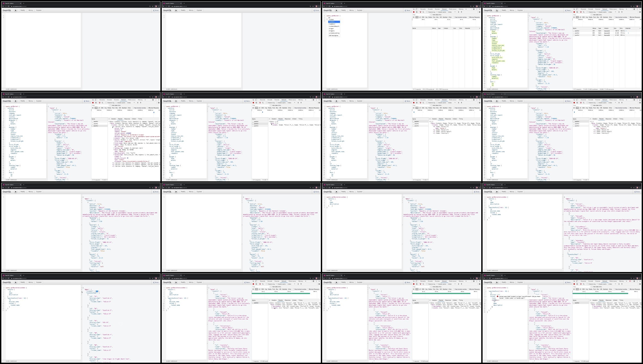In the autocomplete frame, open Network panel settings gear
This screenshot has height=364, width=643.
(x=480, y=12)
